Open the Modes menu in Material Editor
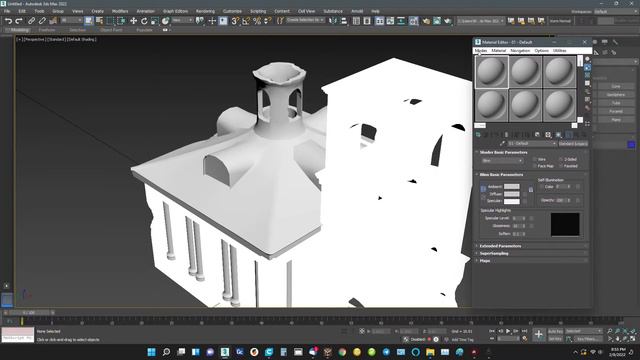640x360 pixels. click(x=481, y=51)
